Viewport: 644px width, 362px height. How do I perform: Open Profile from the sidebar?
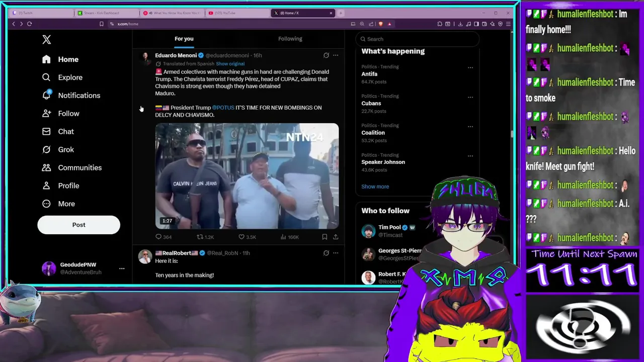click(x=60, y=186)
